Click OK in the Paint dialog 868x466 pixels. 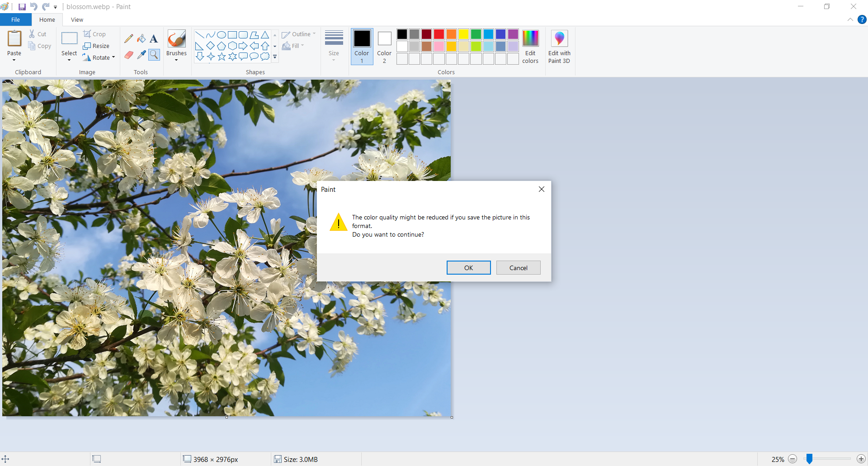(x=468, y=268)
